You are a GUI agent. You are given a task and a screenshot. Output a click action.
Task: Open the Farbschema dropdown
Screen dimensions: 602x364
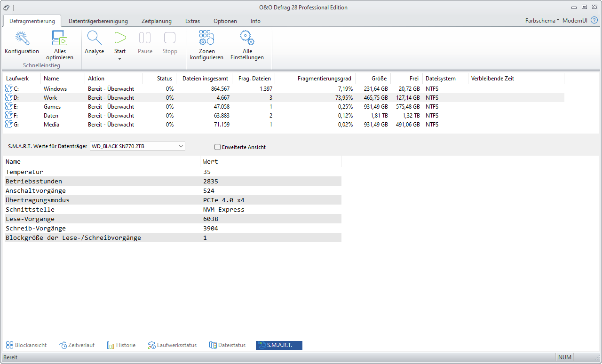tap(542, 21)
